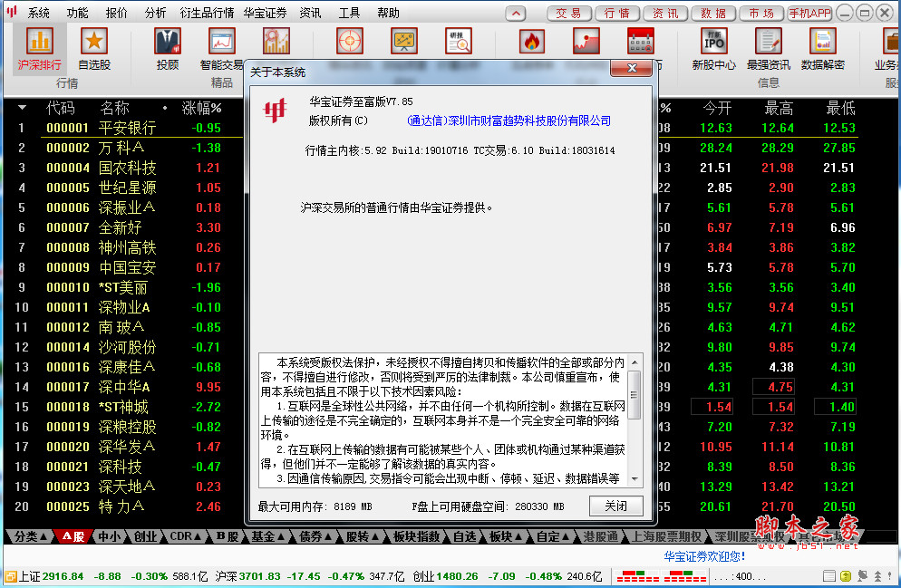This screenshot has height=588, width=901.
Task: Open the 深圳市财富趋势科技 company link
Action: [x=509, y=120]
